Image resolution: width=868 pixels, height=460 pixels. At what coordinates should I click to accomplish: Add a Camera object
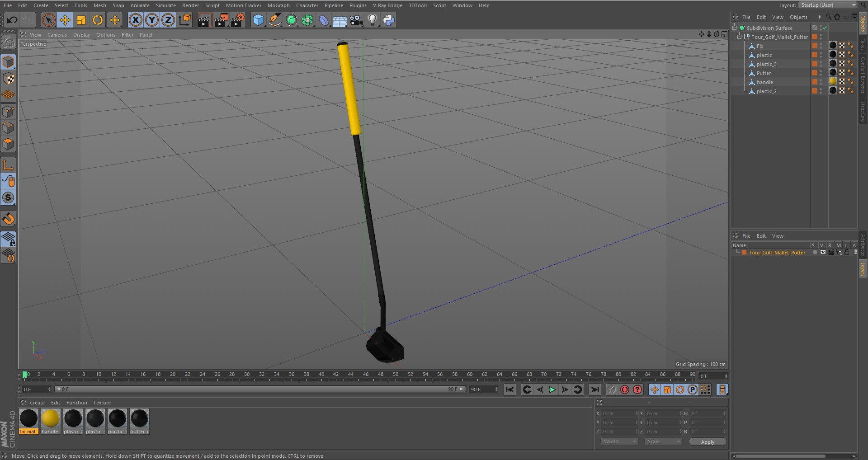tap(356, 20)
